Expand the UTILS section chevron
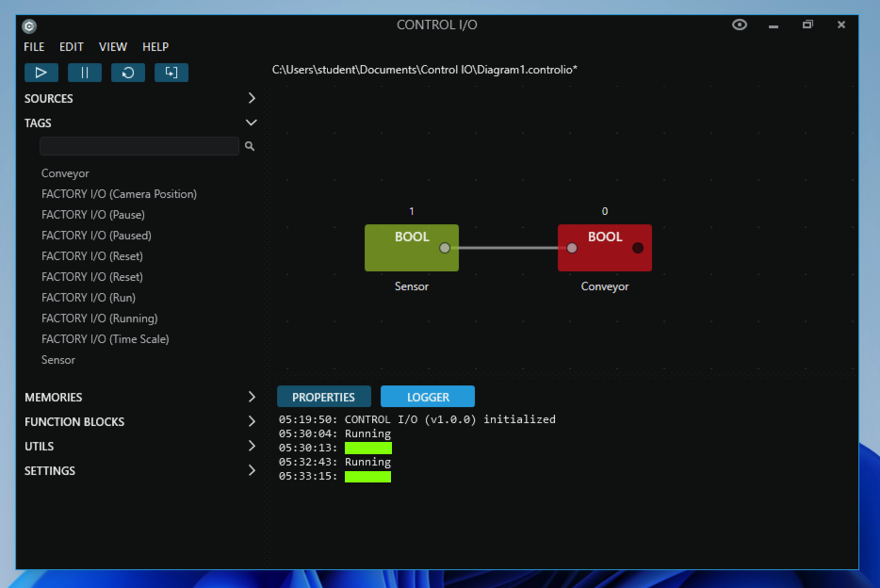Screen dimensions: 880x588 [x=252, y=446]
